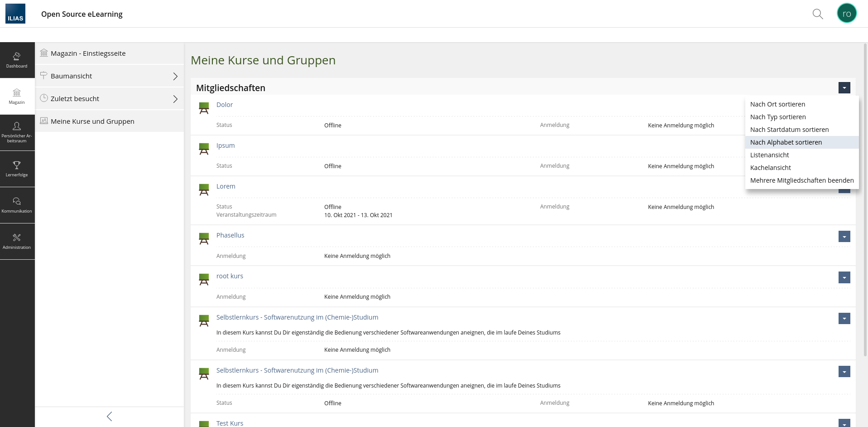Open Persönlicher Arbeitsraum sidebar icon

[17, 132]
